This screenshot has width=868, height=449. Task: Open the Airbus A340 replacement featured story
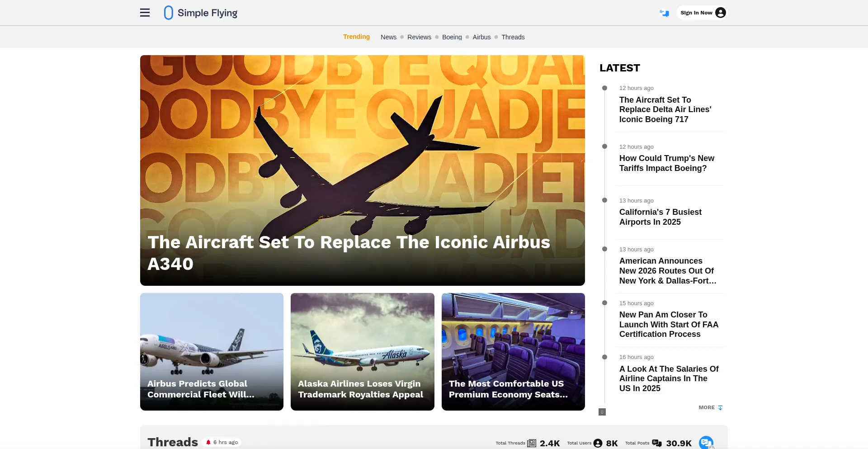point(362,170)
